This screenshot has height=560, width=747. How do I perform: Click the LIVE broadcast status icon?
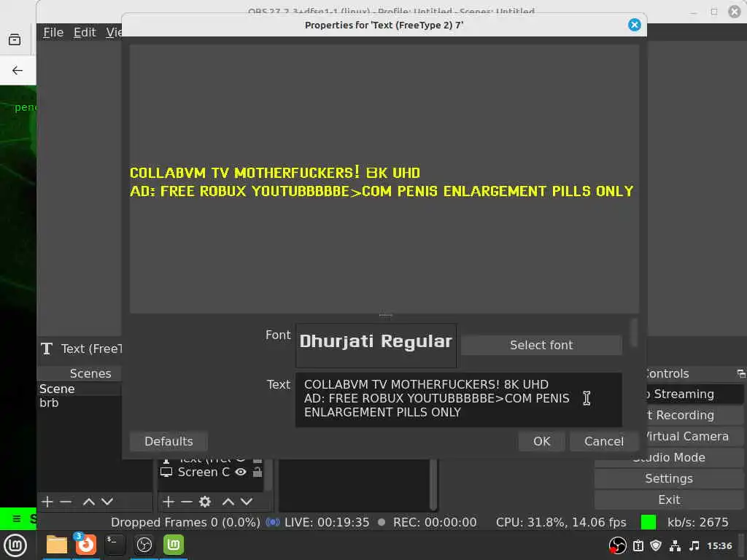tap(273, 522)
